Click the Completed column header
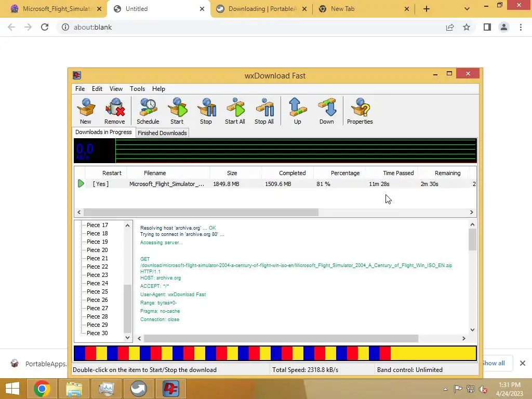Viewport: 532px width, 399px height. [287, 173]
